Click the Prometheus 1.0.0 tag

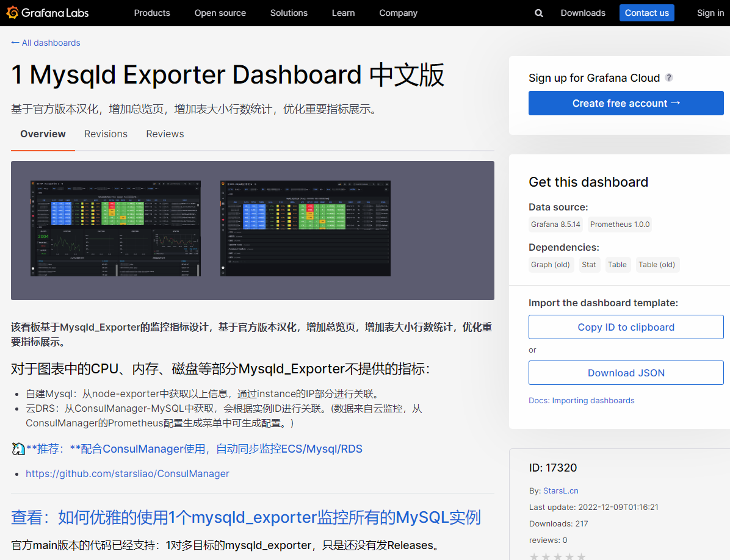[x=620, y=224]
